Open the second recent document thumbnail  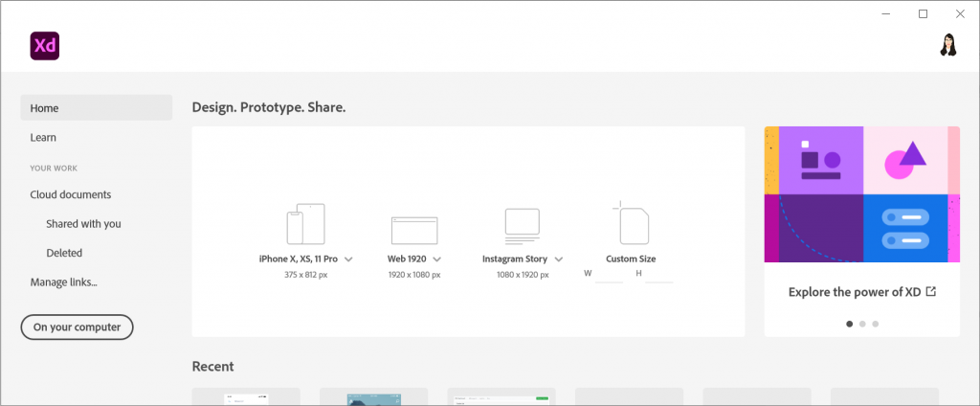[374, 396]
